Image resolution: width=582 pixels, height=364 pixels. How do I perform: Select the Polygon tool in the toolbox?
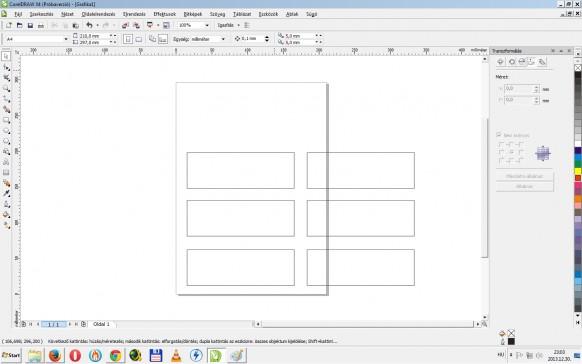[x=6, y=141]
